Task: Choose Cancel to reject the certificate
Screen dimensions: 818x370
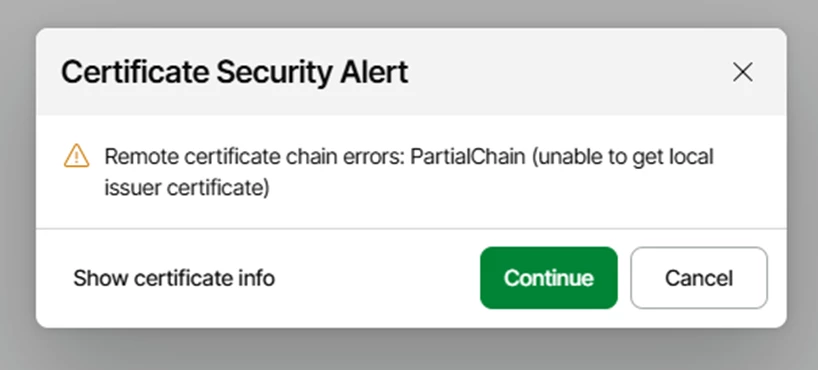Action: coord(699,278)
